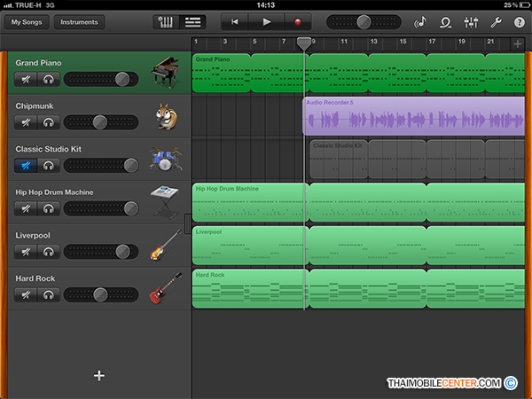Switch to the instrument view
The height and width of the screenshot is (399, 532).
pos(166,21)
